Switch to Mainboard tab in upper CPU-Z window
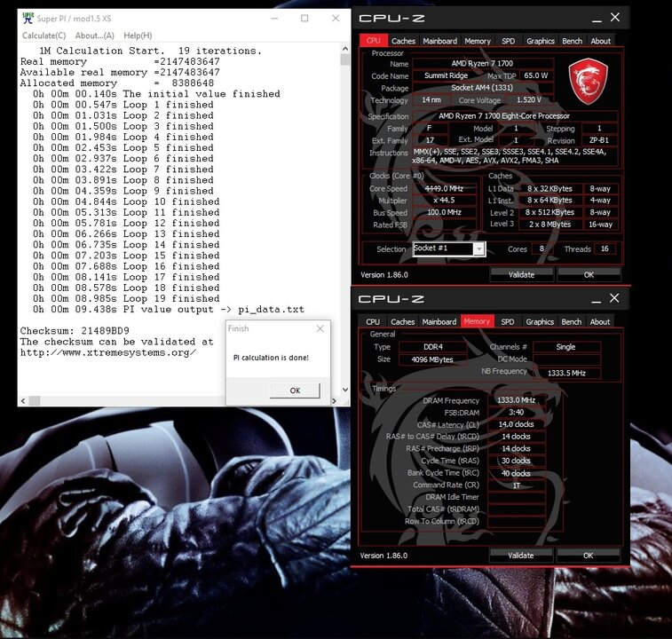The image size is (672, 639). click(439, 41)
